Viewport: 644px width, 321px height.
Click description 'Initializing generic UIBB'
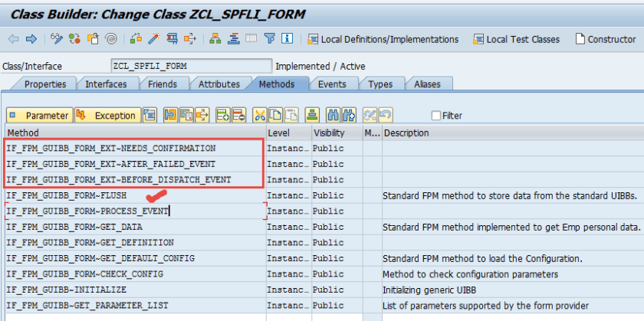[x=429, y=290]
